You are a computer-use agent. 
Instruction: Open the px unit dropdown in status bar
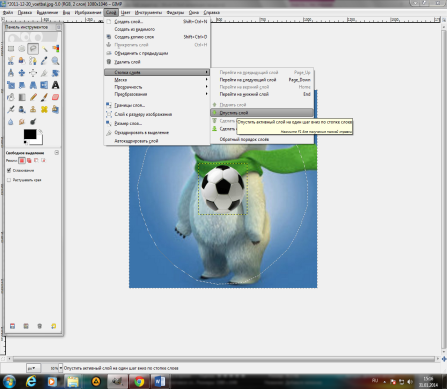(x=33, y=368)
